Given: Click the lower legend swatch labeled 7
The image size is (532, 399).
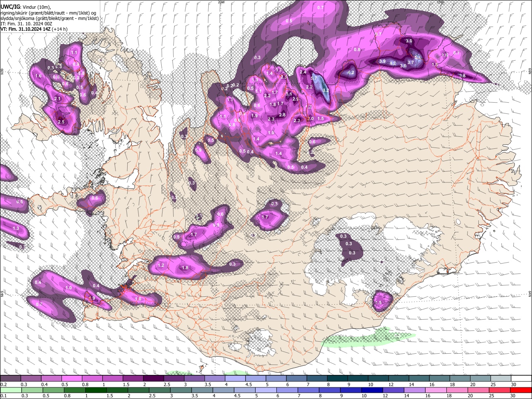Looking at the screenshot, I should click(x=308, y=390).
